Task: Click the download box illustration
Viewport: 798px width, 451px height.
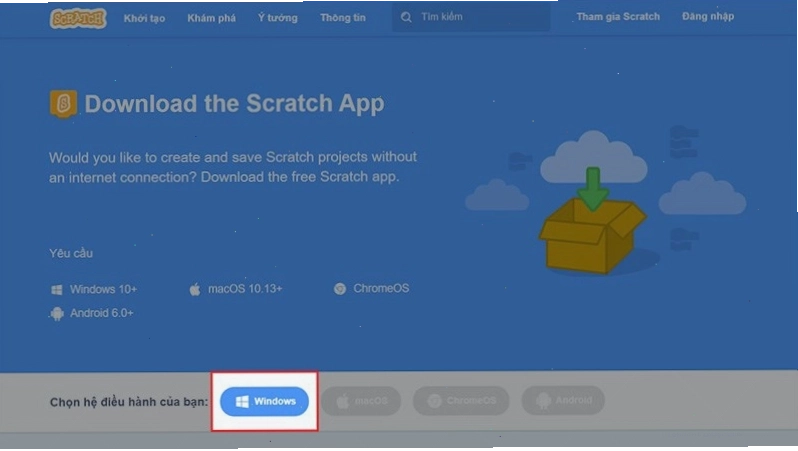Action: click(x=593, y=221)
